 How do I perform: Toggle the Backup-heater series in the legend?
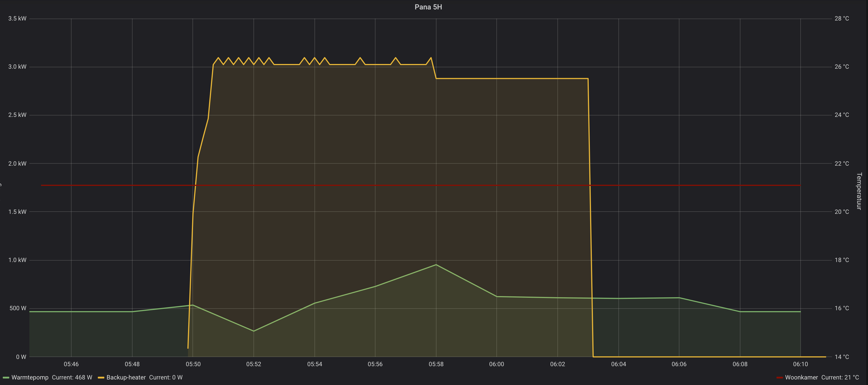pos(126,378)
